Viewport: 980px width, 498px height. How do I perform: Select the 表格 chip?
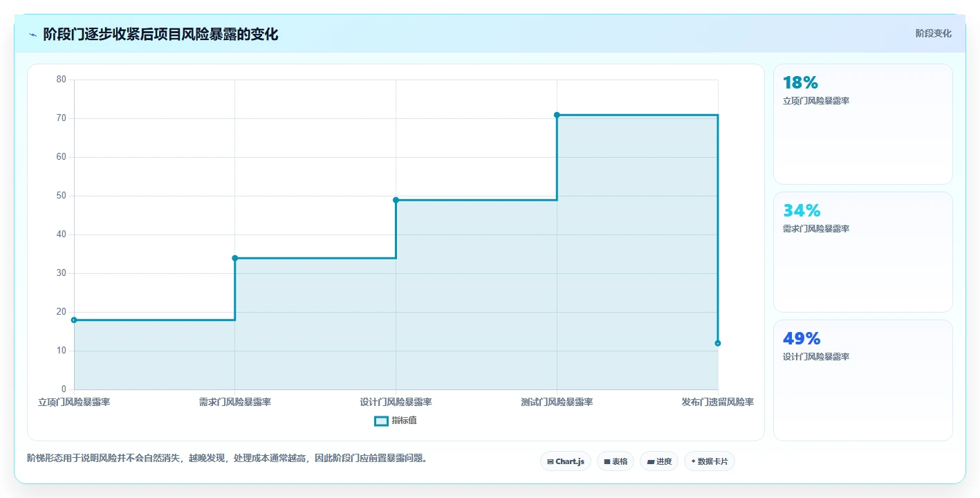pyautogui.click(x=615, y=461)
